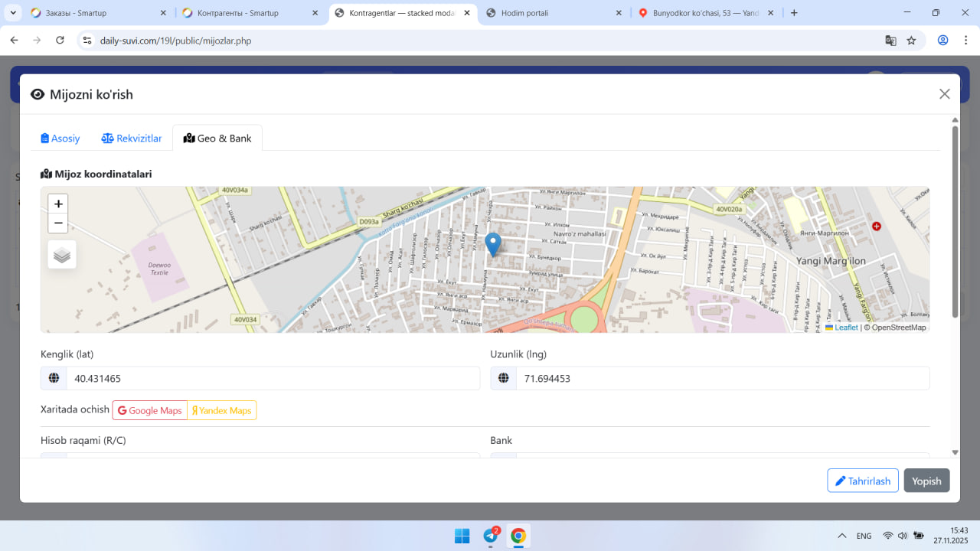Click the modal's vertical scrollbar
The height and width of the screenshot is (551, 980).
[955, 222]
